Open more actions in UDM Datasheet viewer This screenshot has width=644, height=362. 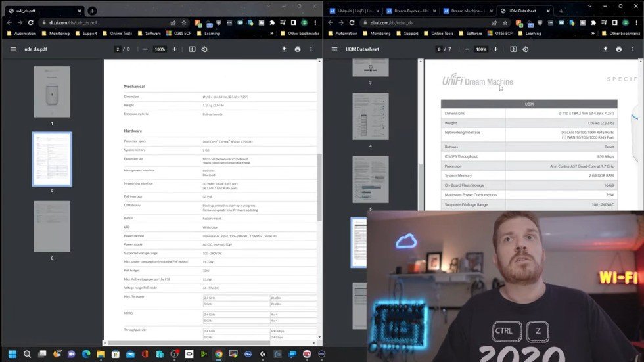632,49
